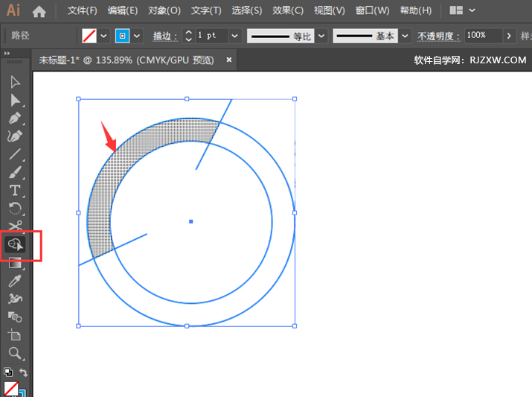Select the Scissors tool
Viewport: 532px width, 397px height.
tap(15, 226)
